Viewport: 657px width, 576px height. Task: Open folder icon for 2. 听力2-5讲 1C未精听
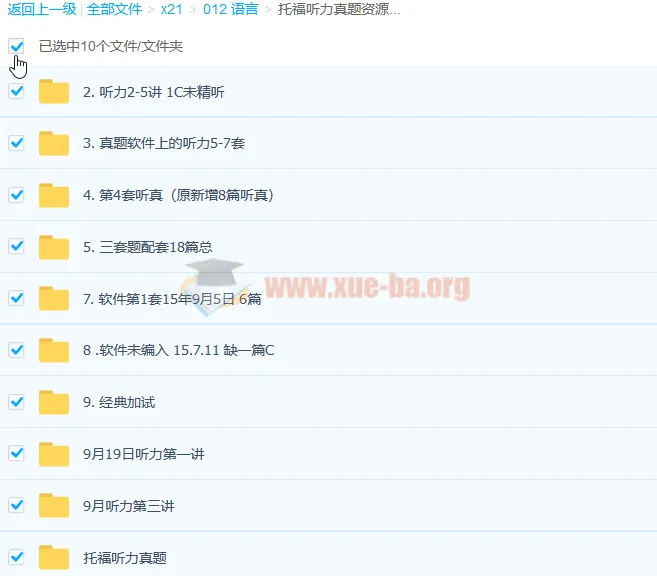54,91
